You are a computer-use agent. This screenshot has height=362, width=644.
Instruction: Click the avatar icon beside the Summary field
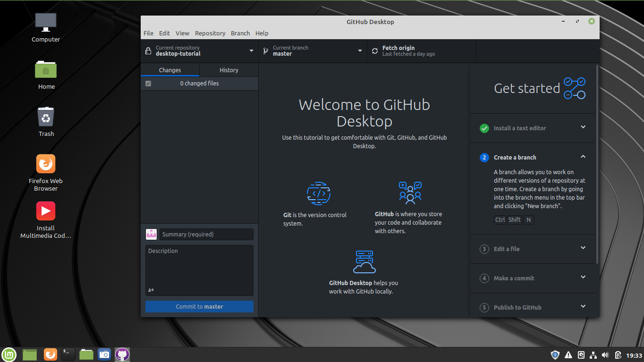(x=151, y=234)
